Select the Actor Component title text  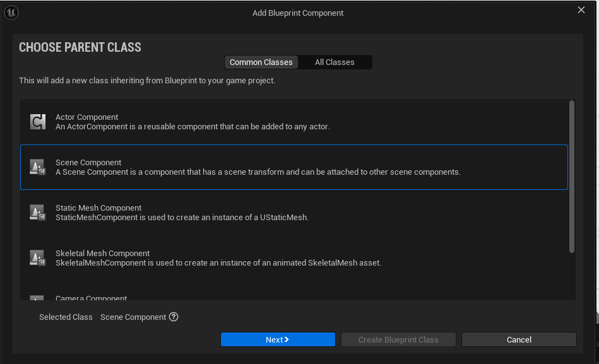[x=86, y=117]
